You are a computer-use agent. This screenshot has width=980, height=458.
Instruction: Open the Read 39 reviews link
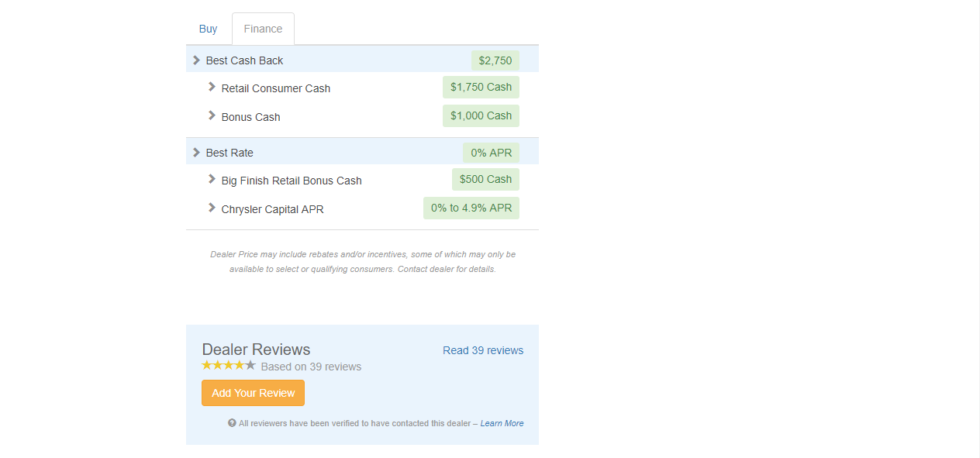click(x=483, y=350)
